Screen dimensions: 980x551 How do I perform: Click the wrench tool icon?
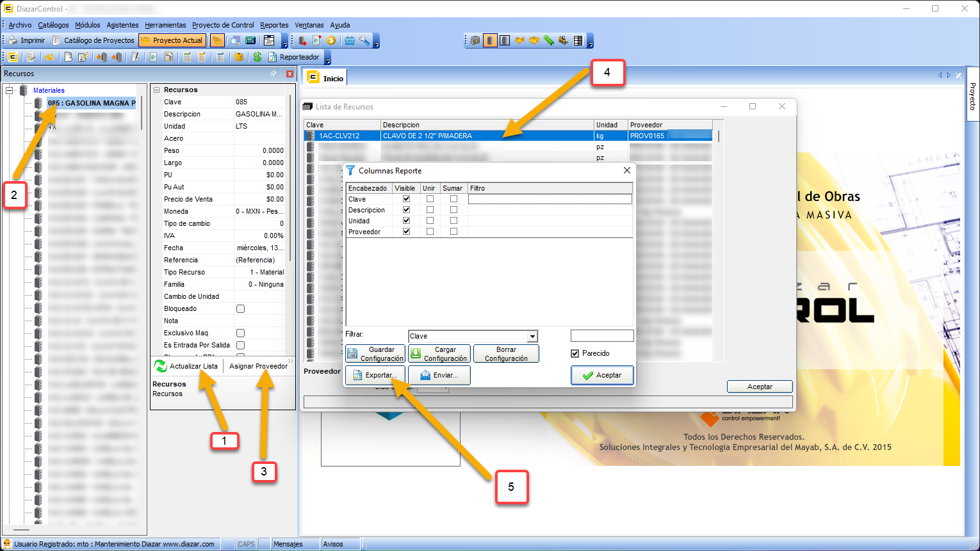(x=364, y=40)
